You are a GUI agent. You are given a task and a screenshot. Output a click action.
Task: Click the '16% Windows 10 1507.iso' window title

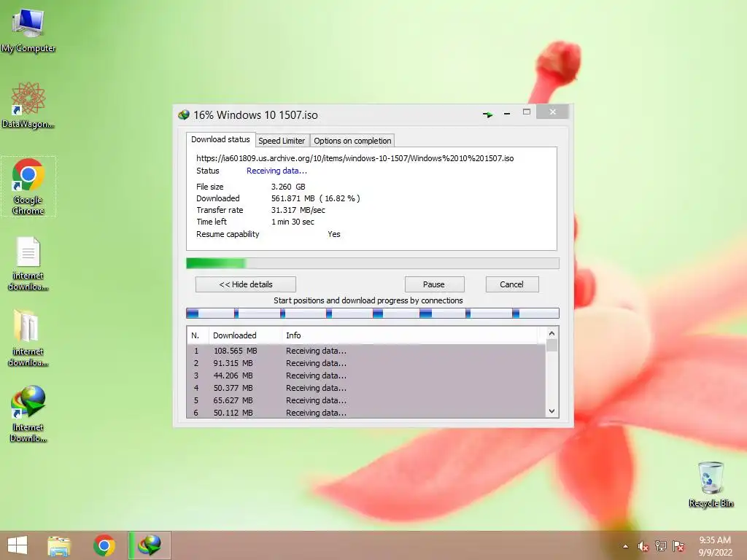(255, 114)
